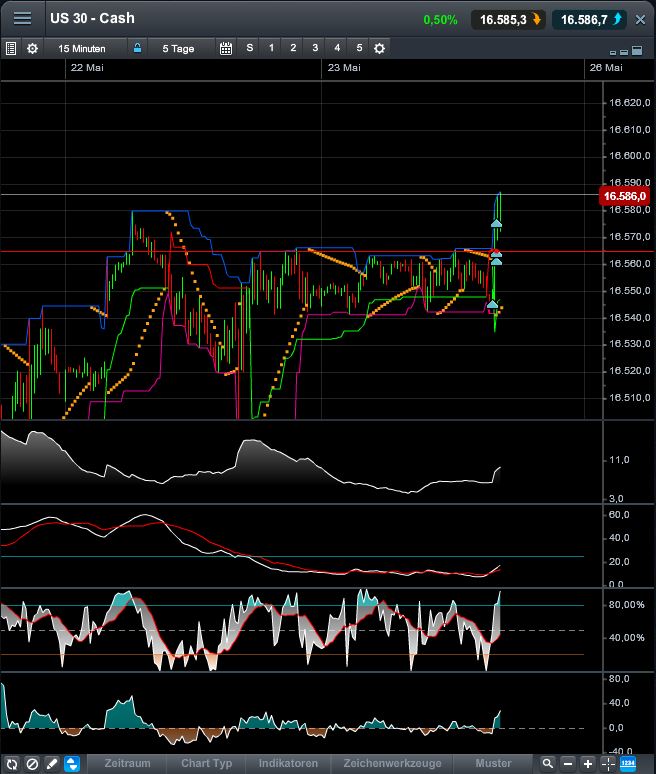
Task: Choose the largest window size icon
Action: (637, 50)
